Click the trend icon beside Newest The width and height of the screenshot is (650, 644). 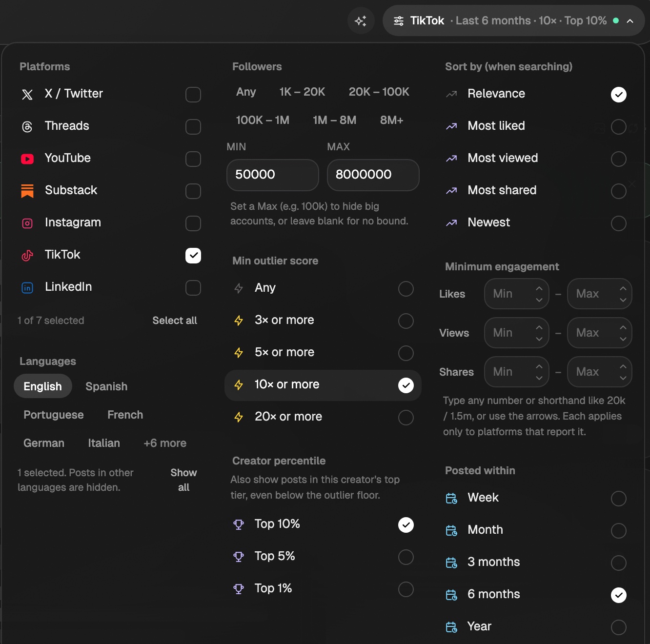point(451,223)
